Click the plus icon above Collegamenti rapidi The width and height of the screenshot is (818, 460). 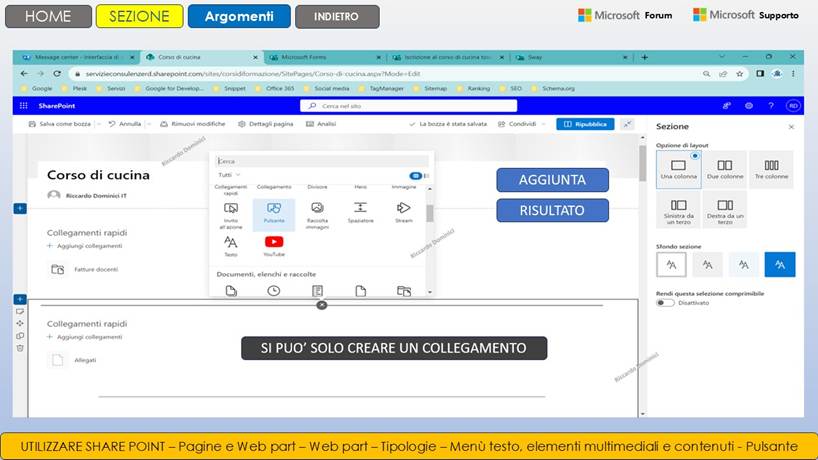coord(20,209)
